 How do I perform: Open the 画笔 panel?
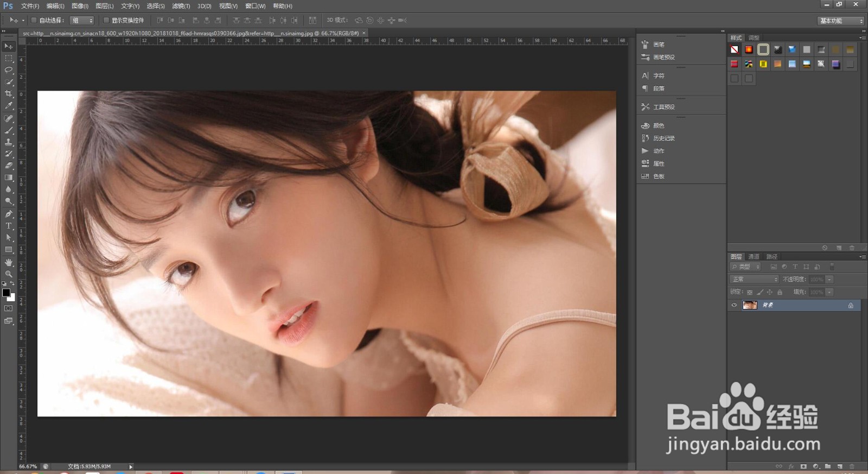tap(659, 45)
